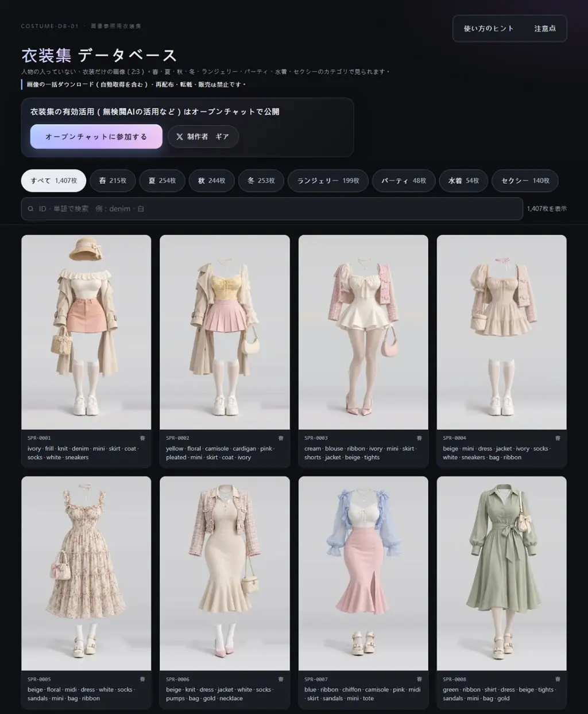
Task: Click the SPR-0008 ID label
Action: pos(454,679)
